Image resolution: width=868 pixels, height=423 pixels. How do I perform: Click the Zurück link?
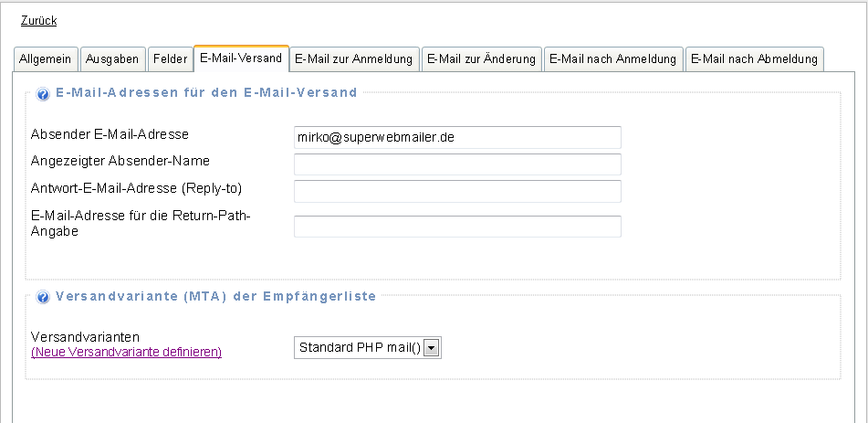click(38, 20)
